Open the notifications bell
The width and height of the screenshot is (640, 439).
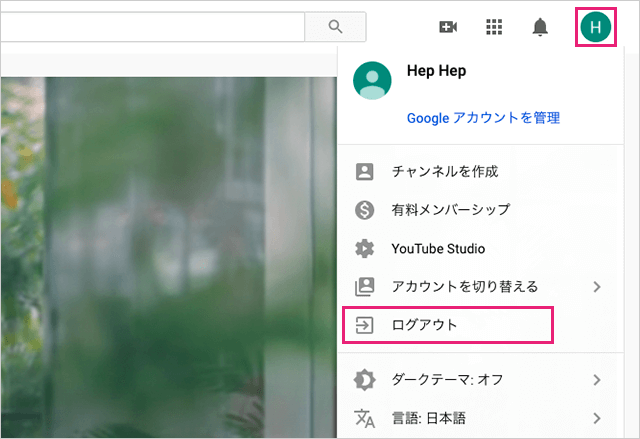(x=540, y=27)
